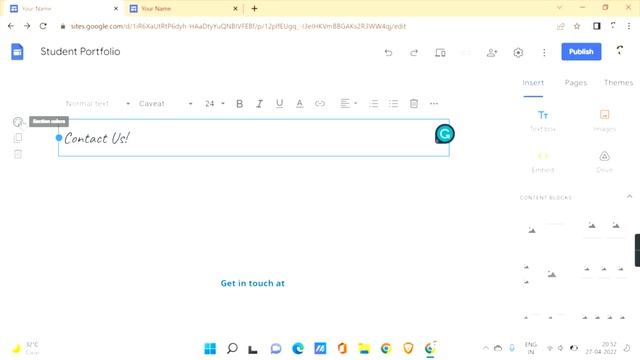Bookmark this page with the star
This screenshot has width=640, height=360.
(x=577, y=26)
